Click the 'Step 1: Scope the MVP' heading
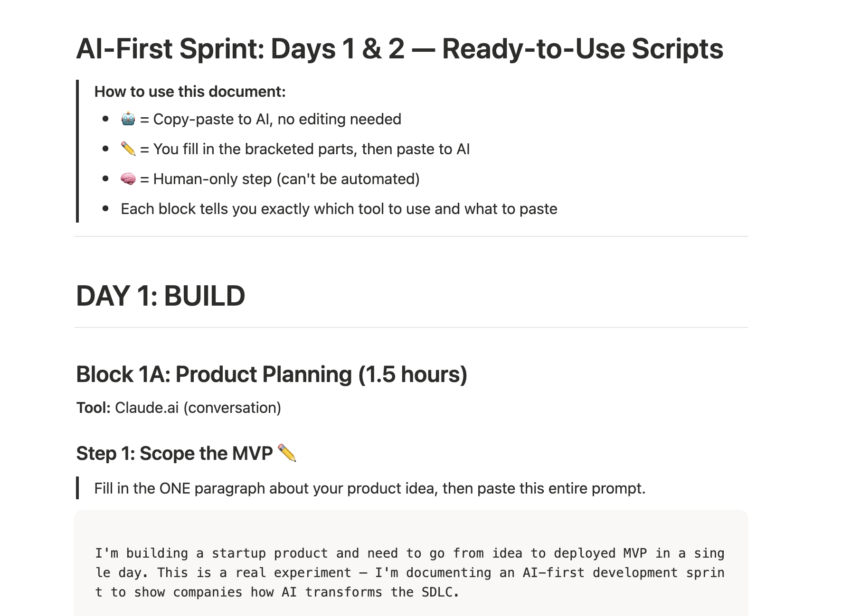 coord(174,453)
